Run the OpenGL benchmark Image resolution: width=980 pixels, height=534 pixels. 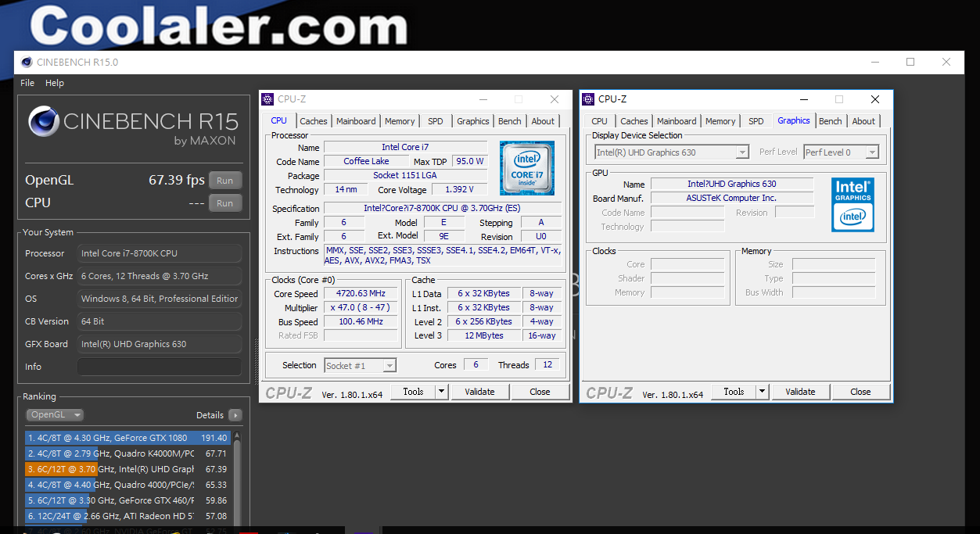coord(225,181)
